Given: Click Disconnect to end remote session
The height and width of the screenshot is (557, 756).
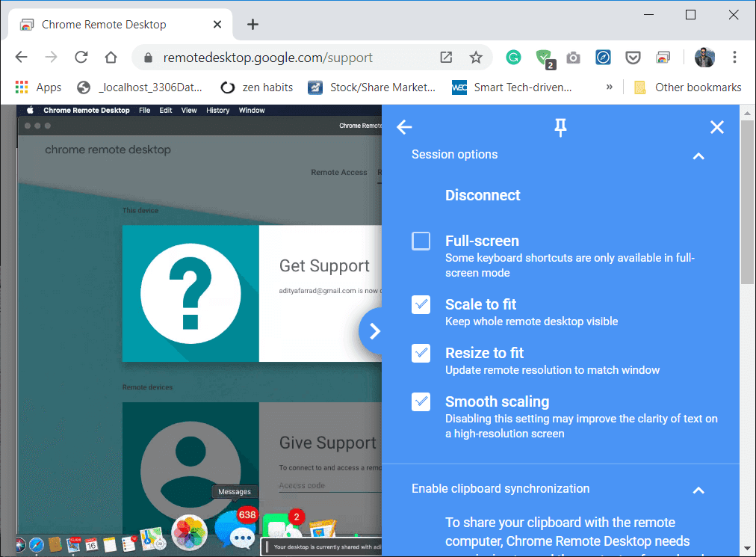Looking at the screenshot, I should [483, 195].
